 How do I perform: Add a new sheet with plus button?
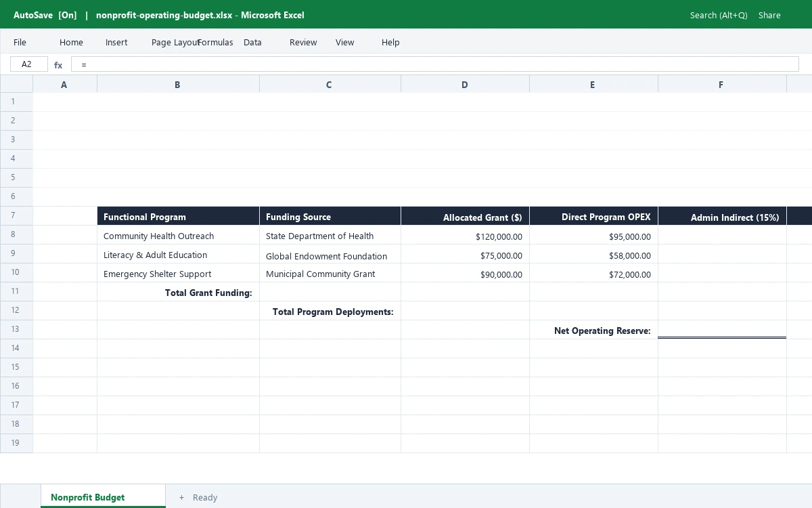[x=181, y=497]
